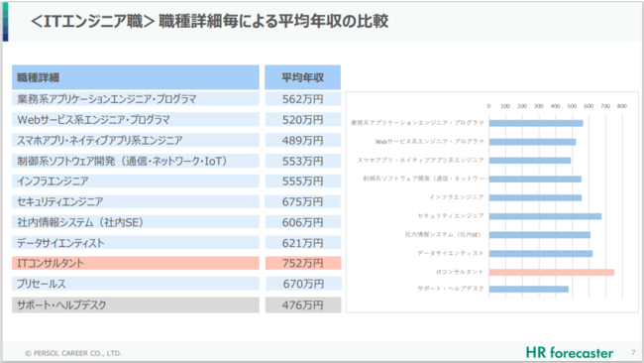Viewport: 644px width, 363px height.
Task: Select the プリセールス table row
Action: [x=136, y=284]
